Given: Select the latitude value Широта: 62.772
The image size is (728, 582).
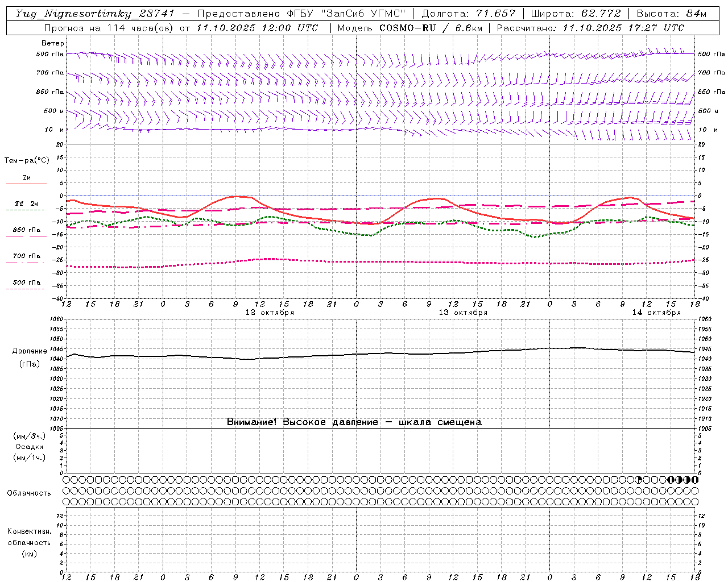Looking at the screenshot, I should point(576,14).
